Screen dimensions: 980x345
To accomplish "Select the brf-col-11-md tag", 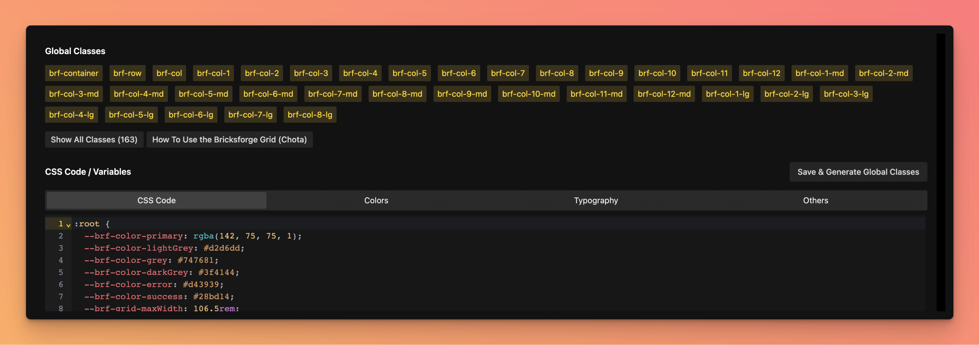I will (596, 94).
